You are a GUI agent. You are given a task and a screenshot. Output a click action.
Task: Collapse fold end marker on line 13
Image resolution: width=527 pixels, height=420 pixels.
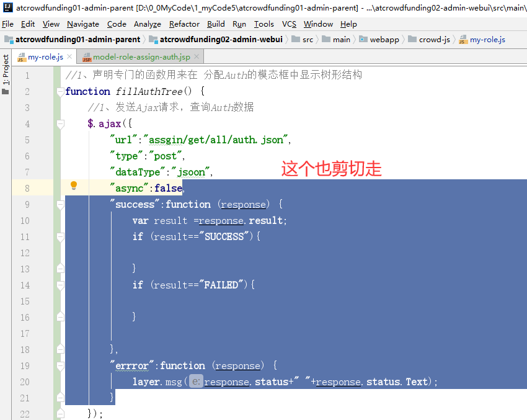[61, 269]
